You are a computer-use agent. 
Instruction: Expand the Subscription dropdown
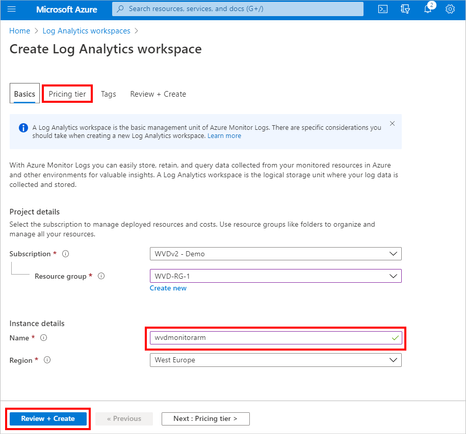point(276,254)
